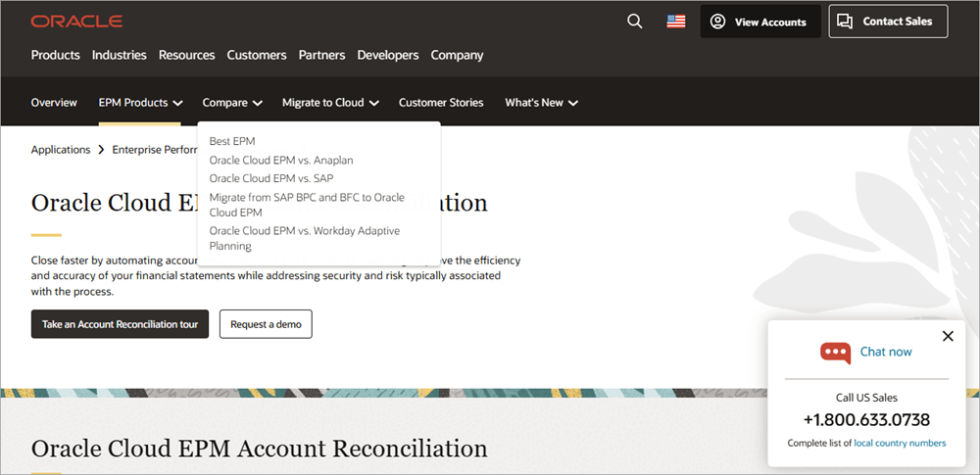The width and height of the screenshot is (980, 475).
Task: Open the Developers menu
Action: (x=388, y=55)
